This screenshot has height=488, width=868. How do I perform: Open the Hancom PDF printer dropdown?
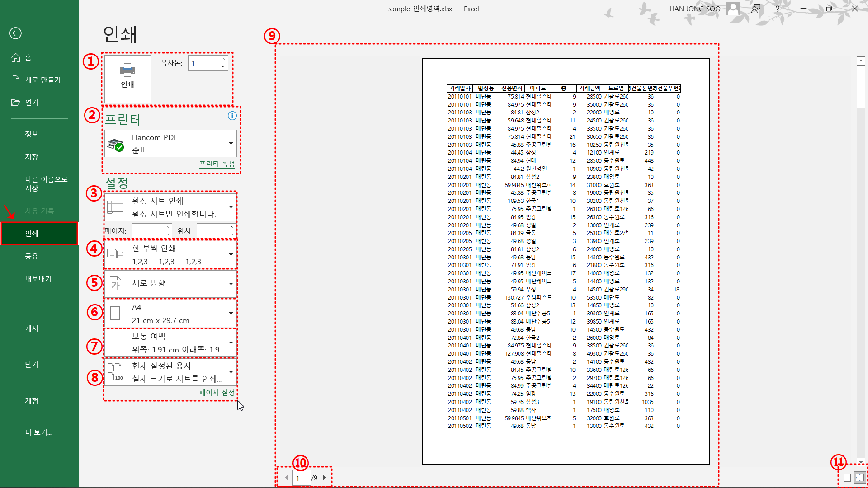point(171,144)
